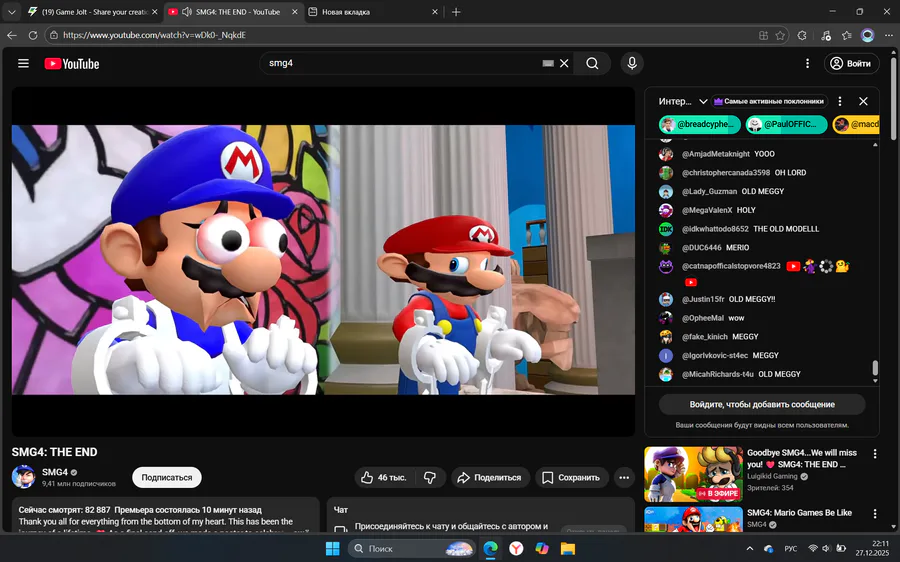This screenshot has height=562, width=900.
Task: Open Самые активные поклонники leaderboard chip
Action: pos(769,101)
